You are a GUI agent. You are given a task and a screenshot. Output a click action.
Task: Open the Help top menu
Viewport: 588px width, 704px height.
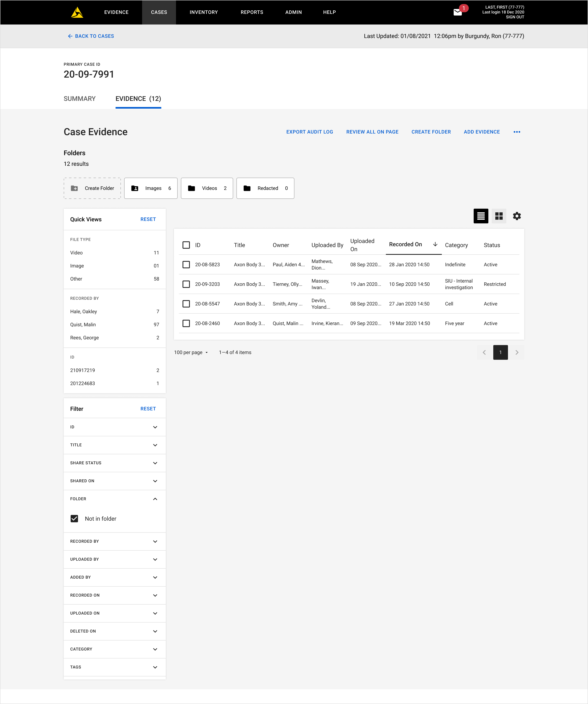pyautogui.click(x=329, y=12)
